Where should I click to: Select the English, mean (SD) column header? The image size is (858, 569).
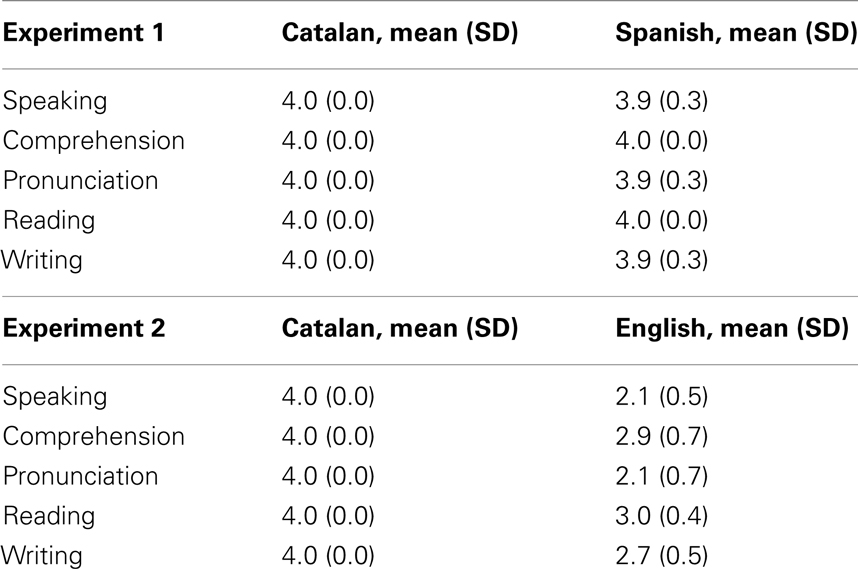pos(732,328)
